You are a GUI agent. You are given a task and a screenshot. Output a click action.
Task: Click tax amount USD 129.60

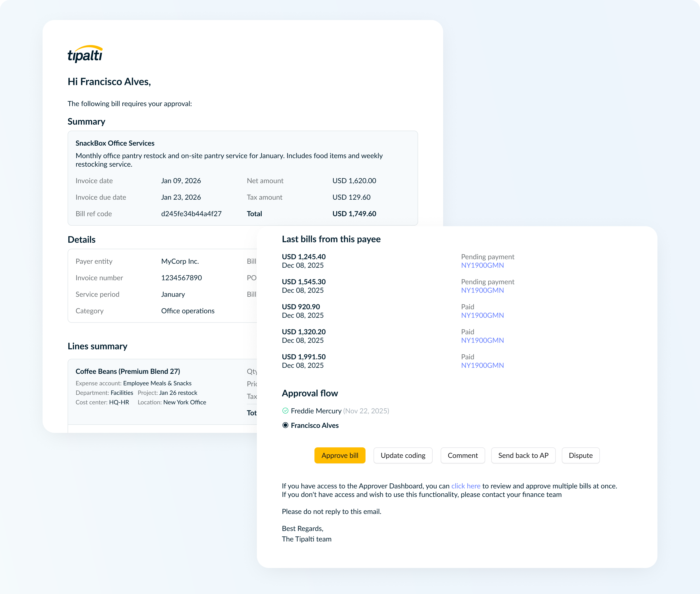pos(351,197)
